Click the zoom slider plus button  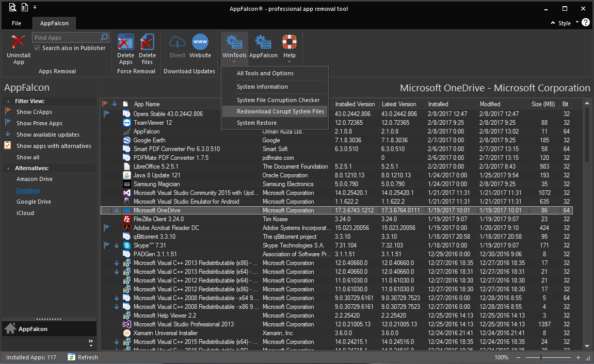tap(579, 357)
